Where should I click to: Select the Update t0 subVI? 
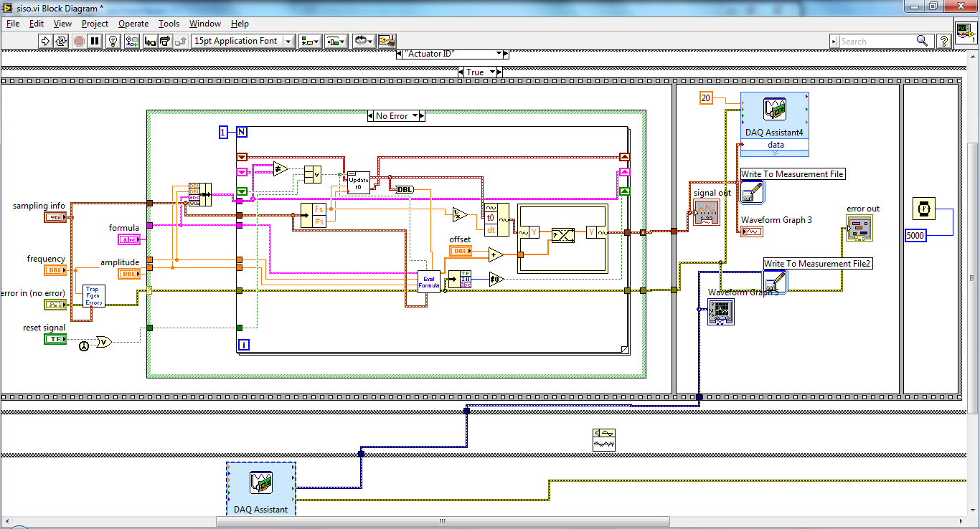(359, 182)
